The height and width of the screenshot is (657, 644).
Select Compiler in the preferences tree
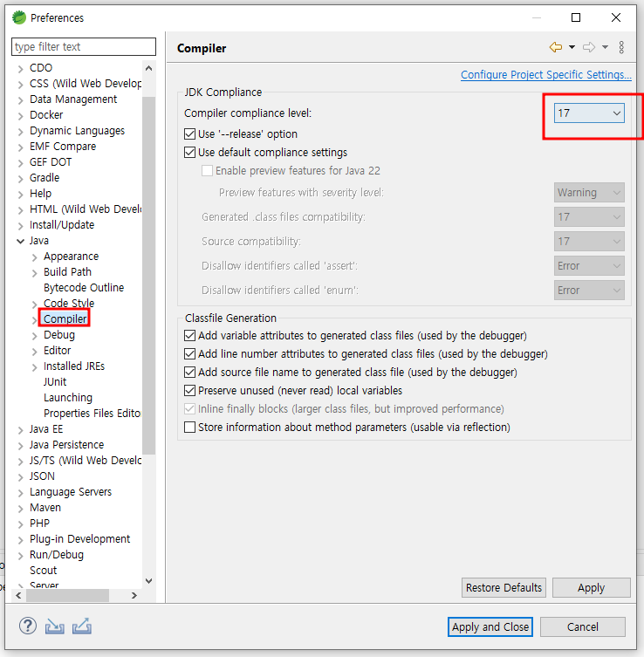click(x=65, y=318)
